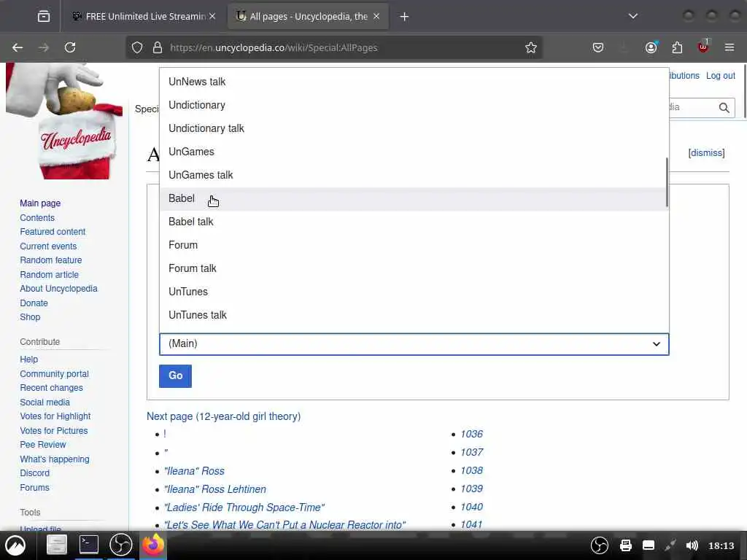Viewport: 747px width, 560px height.
Task: Open the "Ileana" Ross article link
Action: [x=194, y=471]
